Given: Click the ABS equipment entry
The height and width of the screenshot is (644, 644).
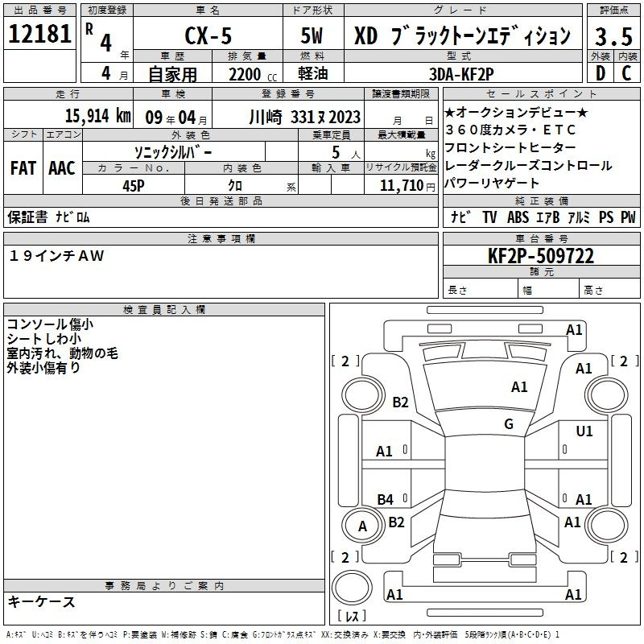Looking at the screenshot, I should click(x=518, y=217).
